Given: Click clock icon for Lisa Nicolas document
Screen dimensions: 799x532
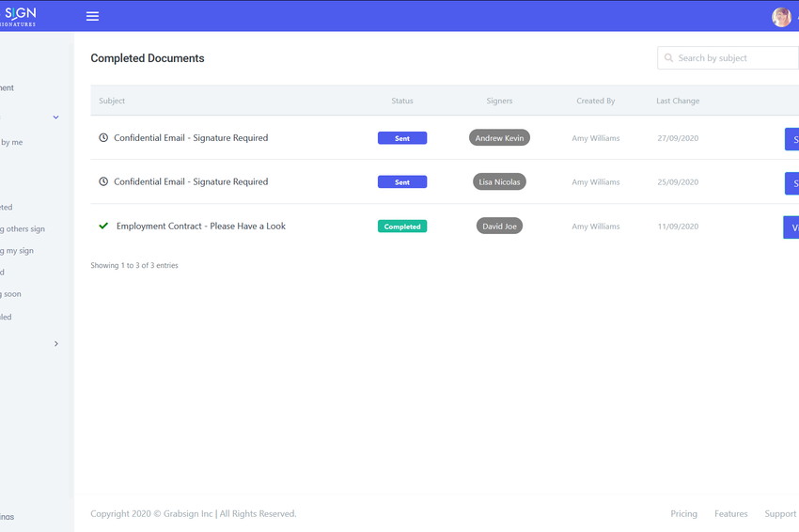Looking at the screenshot, I should (103, 181).
